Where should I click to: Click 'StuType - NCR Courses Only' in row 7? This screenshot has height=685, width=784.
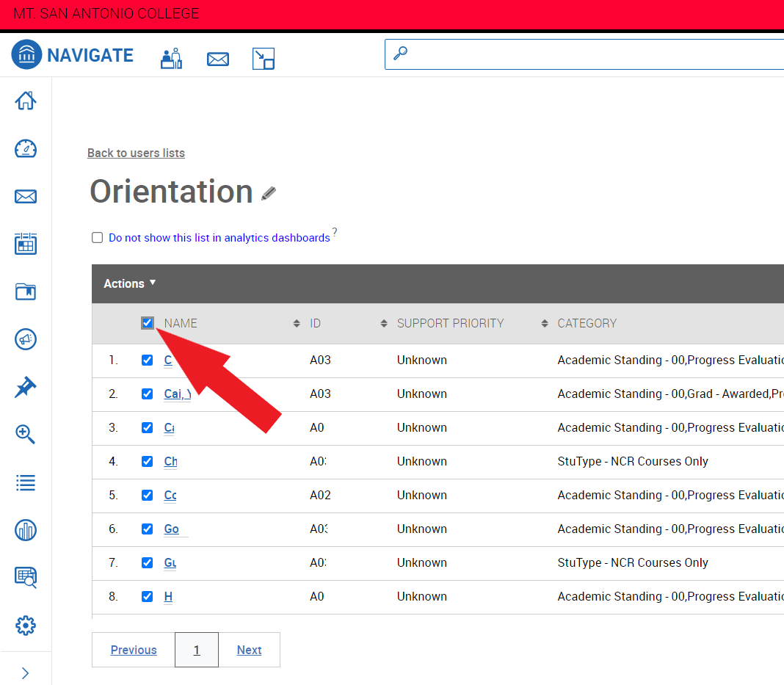(633, 562)
